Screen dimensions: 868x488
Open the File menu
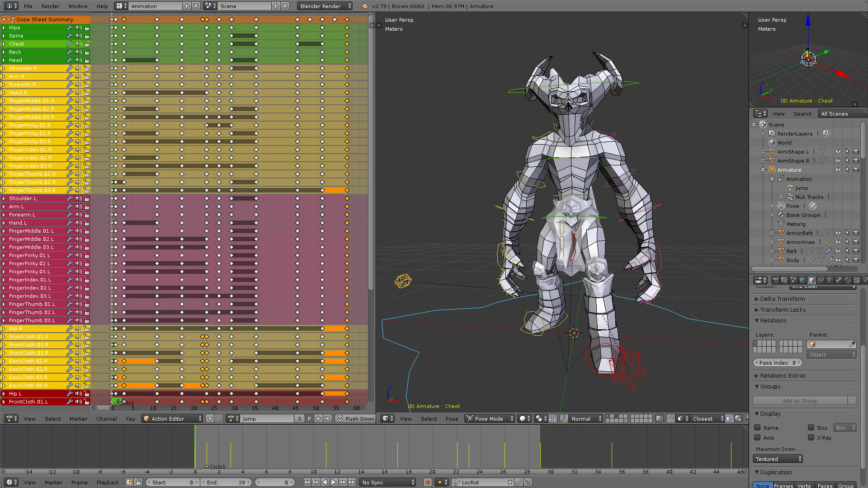pyautogui.click(x=28, y=6)
